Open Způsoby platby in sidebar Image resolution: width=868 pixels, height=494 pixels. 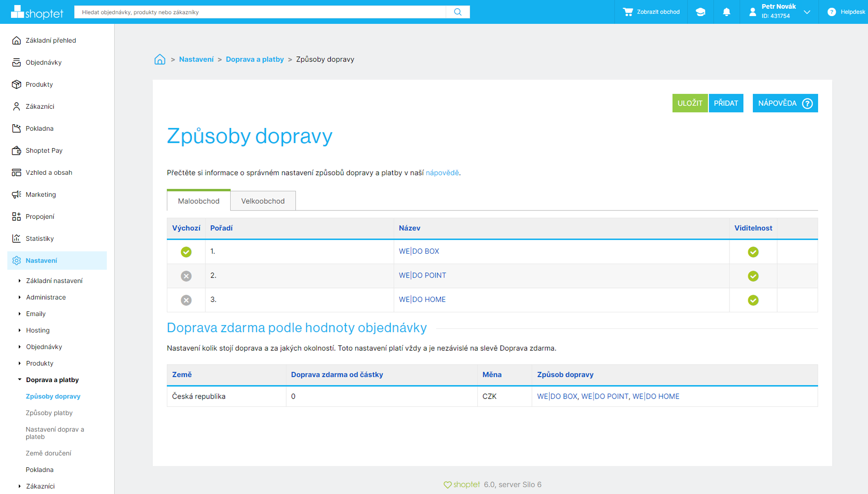pyautogui.click(x=49, y=413)
